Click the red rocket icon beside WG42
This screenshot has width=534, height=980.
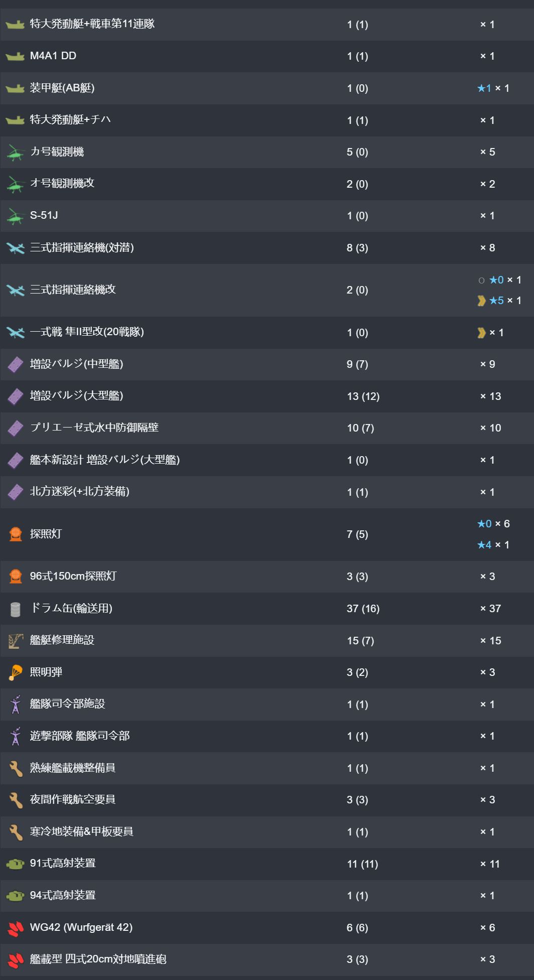[x=16, y=928]
